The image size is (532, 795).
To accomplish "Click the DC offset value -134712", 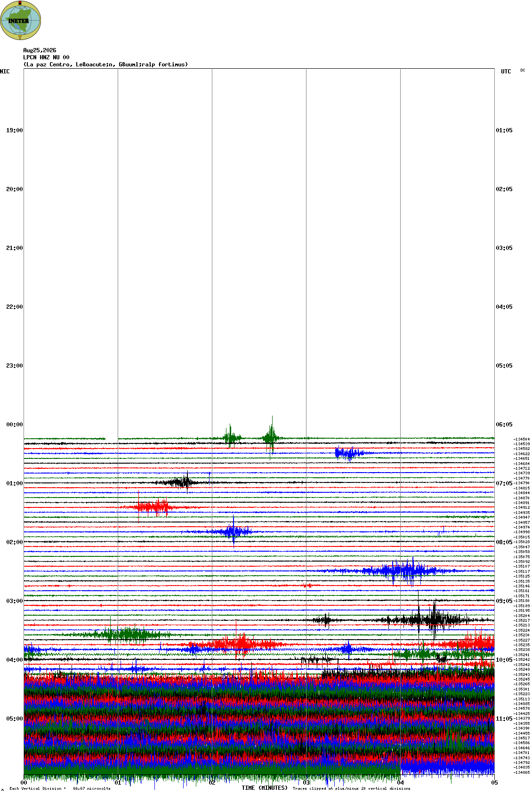I will coord(522,468).
